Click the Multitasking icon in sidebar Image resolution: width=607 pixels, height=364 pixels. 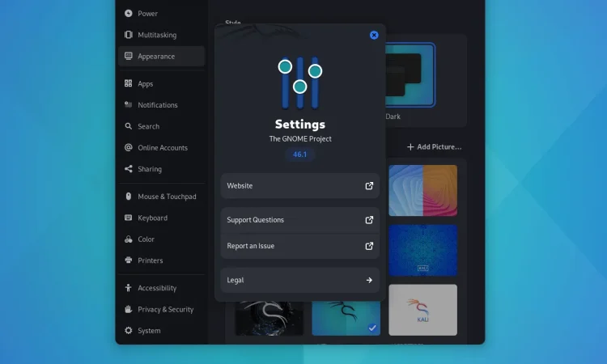pos(129,35)
